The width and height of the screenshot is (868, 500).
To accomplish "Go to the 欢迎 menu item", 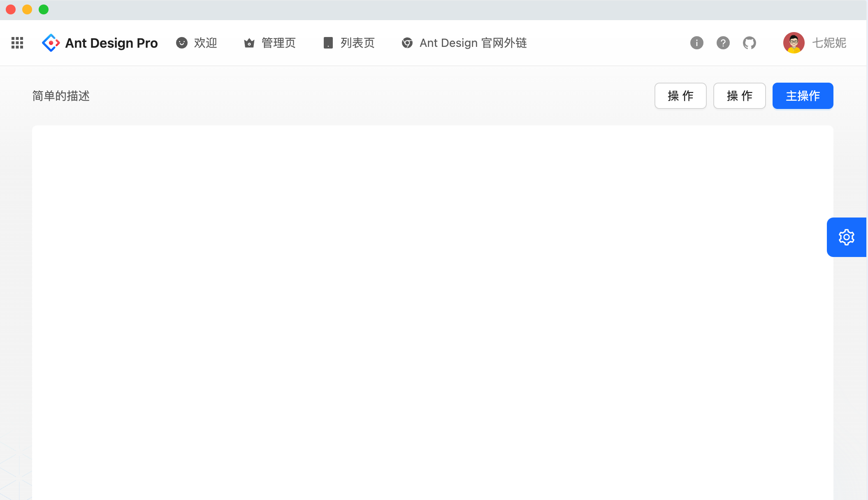I will pyautogui.click(x=197, y=43).
